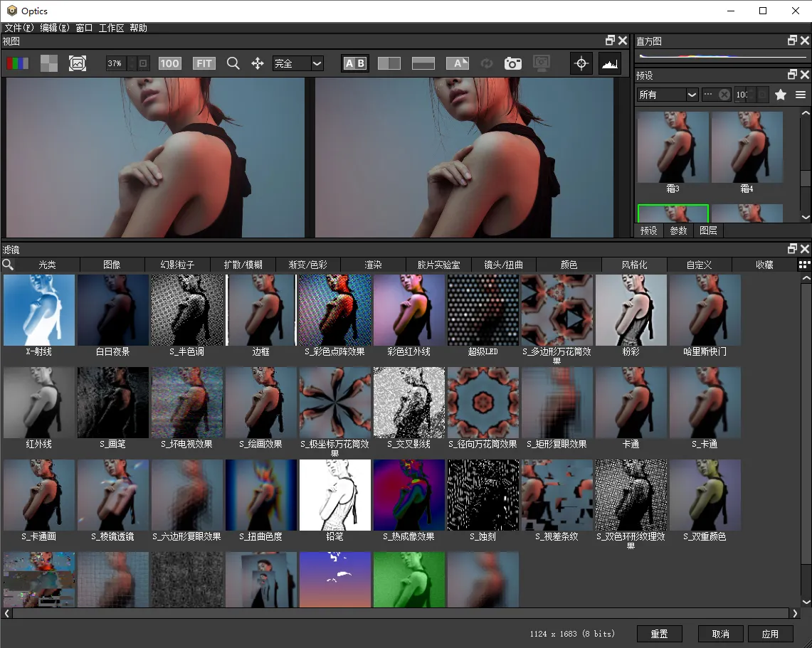Open the presets panel hamburger menu
This screenshot has width=812, height=648.
click(x=801, y=95)
